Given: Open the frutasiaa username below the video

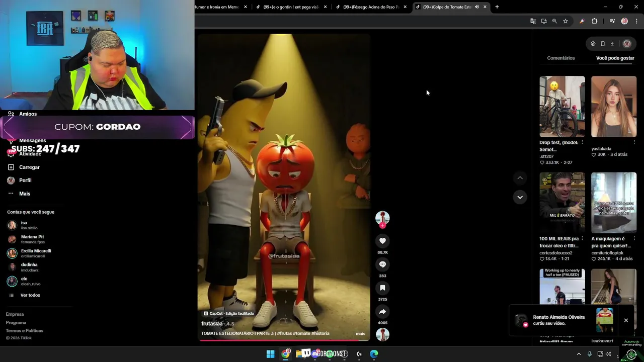Looking at the screenshot, I should (x=212, y=324).
